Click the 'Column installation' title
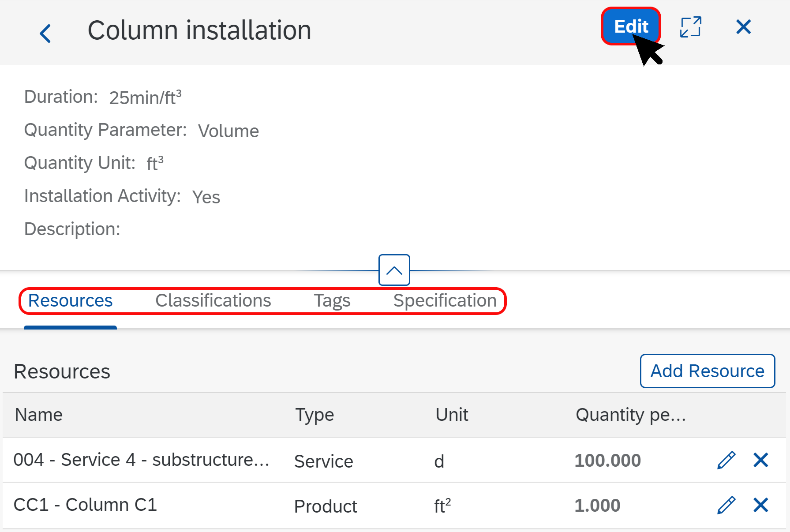Image resolution: width=790 pixels, height=532 pixels. 199,30
